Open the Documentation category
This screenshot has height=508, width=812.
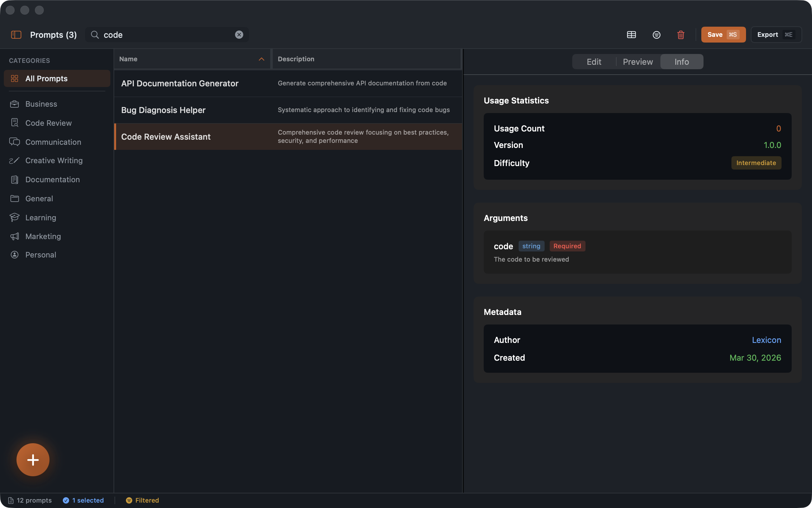57,180
